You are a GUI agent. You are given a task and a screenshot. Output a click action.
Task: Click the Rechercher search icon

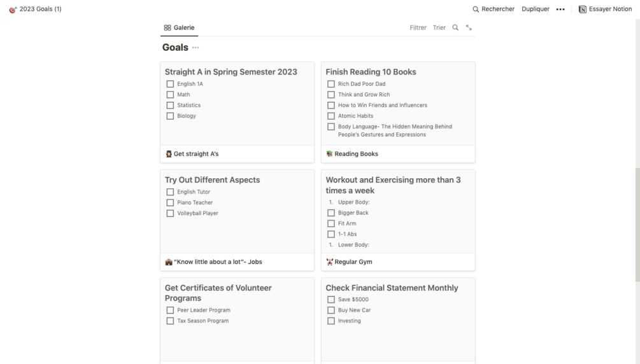coord(476,9)
